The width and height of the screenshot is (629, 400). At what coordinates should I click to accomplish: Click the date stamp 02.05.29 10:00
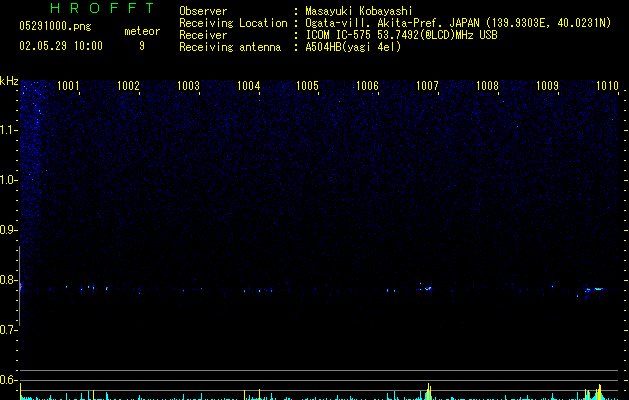point(61,46)
